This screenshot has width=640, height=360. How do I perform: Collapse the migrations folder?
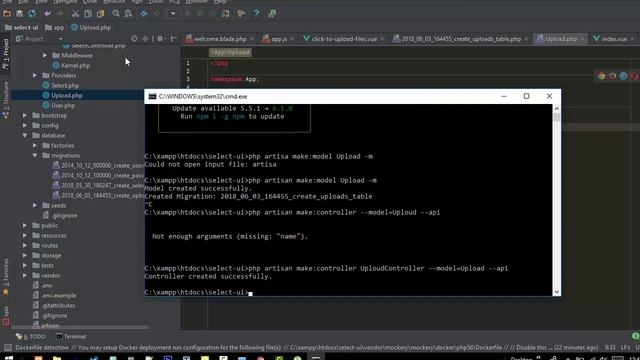click(35, 155)
